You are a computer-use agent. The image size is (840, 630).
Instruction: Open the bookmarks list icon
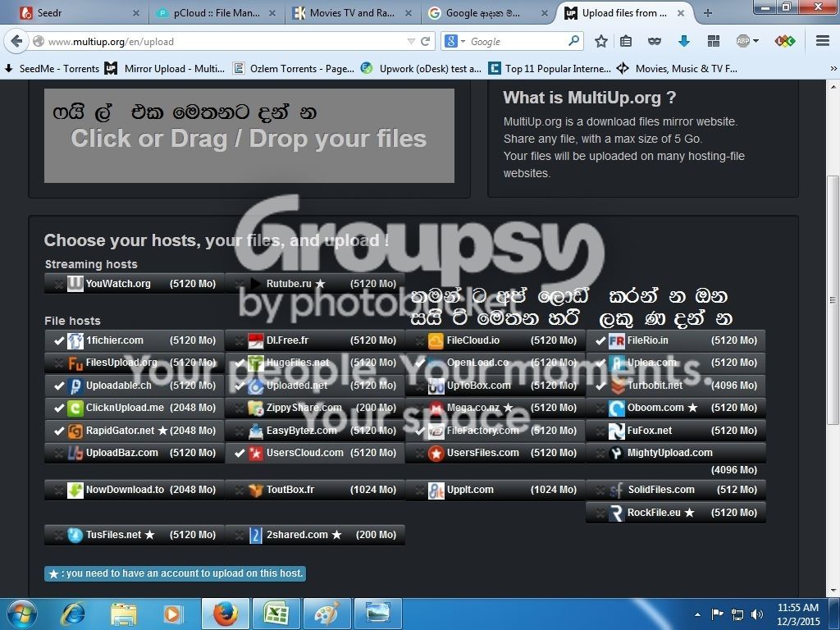point(626,41)
